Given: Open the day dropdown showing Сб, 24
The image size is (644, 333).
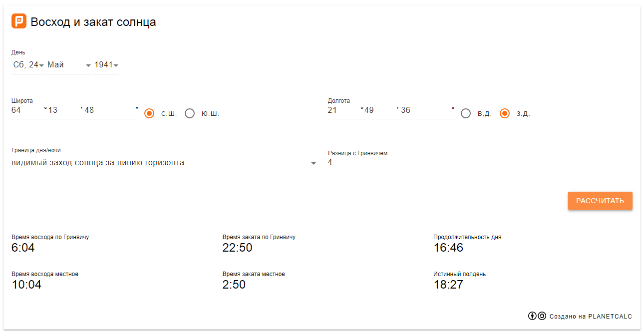Looking at the screenshot, I should tap(28, 65).
